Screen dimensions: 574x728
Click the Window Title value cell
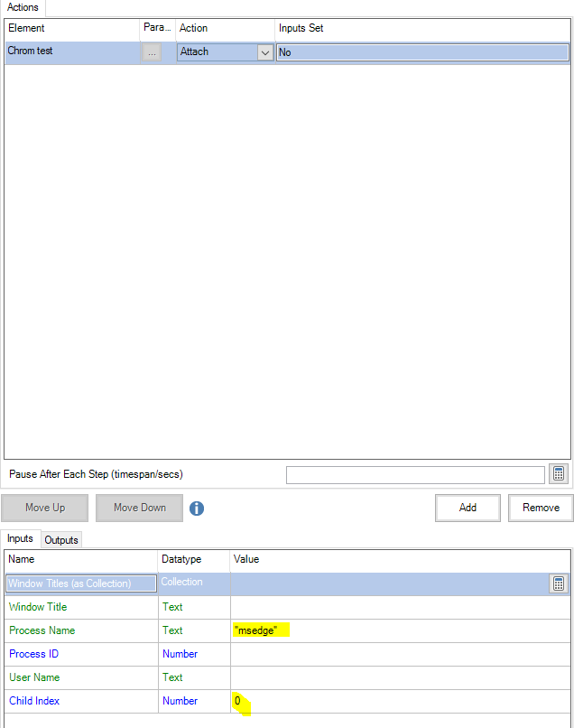[x=401, y=607]
